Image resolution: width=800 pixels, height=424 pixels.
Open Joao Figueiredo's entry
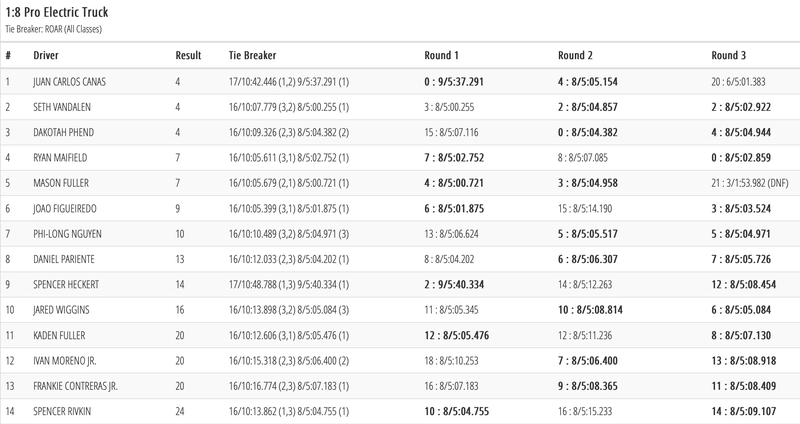coord(69,210)
